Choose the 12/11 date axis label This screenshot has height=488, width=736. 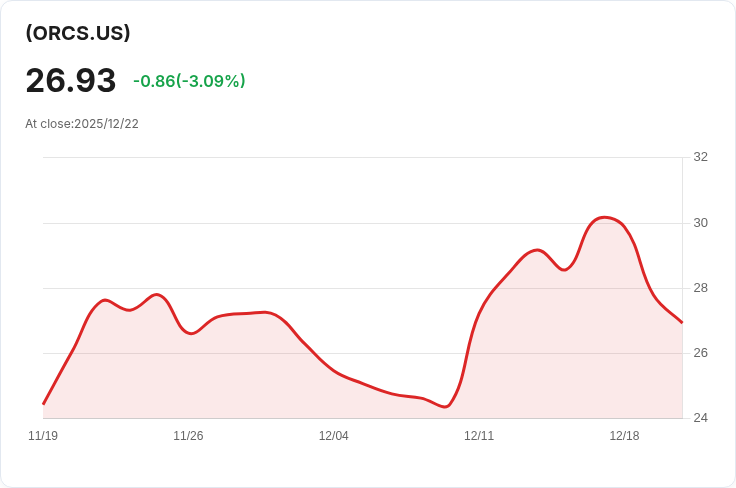point(479,436)
